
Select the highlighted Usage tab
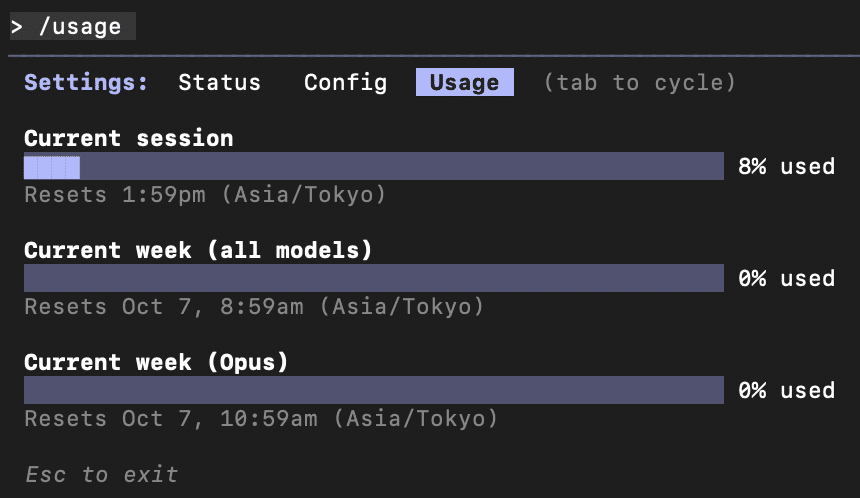pos(464,82)
